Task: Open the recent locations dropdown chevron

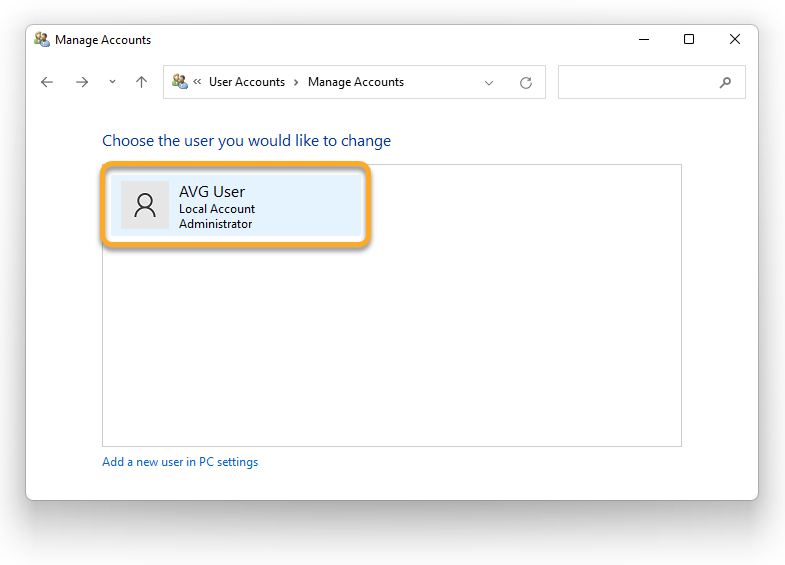Action: pos(112,83)
